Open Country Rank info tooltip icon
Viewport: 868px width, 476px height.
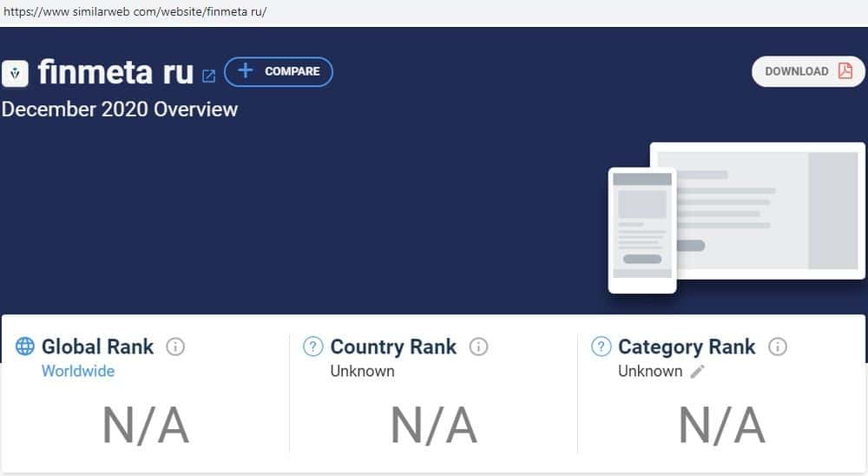coord(478,347)
